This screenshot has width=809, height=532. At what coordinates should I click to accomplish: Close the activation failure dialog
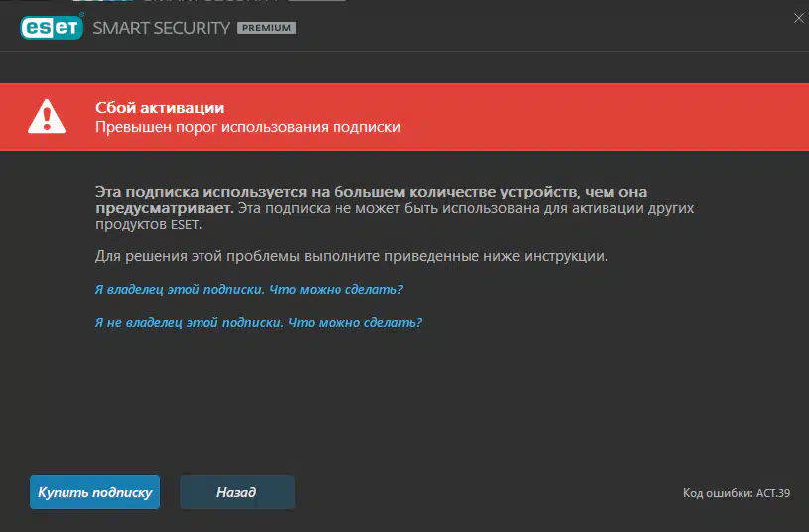point(799,18)
